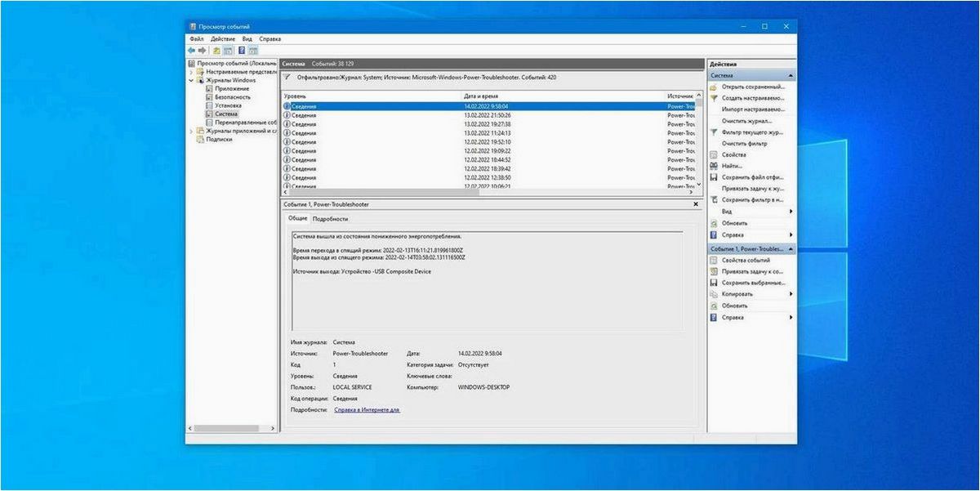
Task: Click the up-one-level folder toolbar icon
Action: (217, 50)
